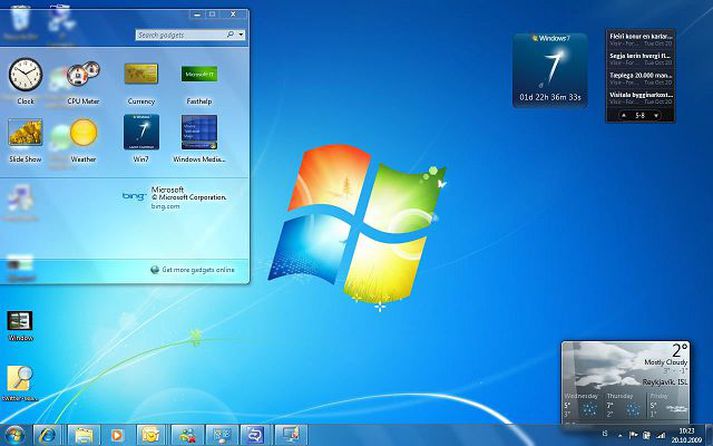Open Windows Live Messenger on taskbar

click(187, 435)
